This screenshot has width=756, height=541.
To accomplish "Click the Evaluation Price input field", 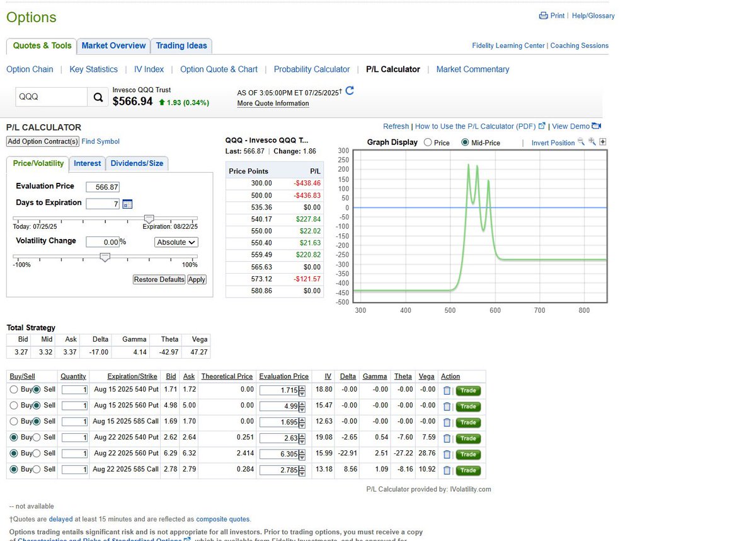I will [103, 187].
